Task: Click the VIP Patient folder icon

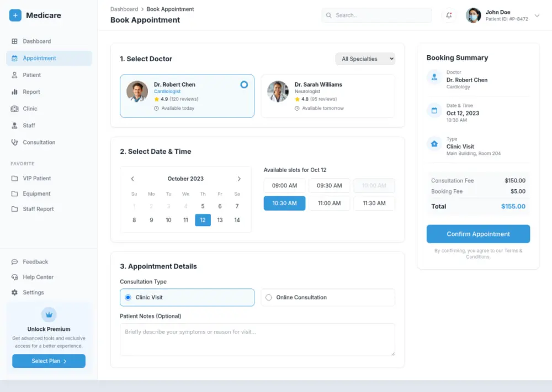Action: coord(14,178)
